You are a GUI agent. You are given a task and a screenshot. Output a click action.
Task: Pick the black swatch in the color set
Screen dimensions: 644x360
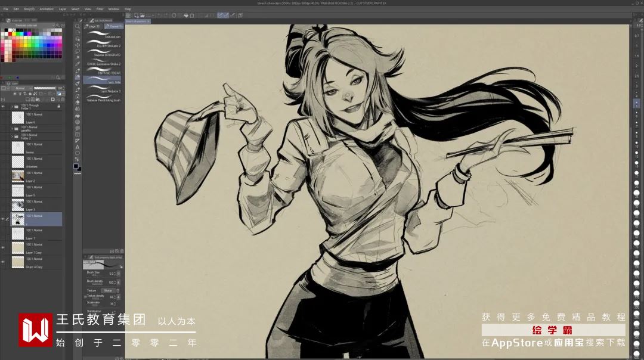[6, 30]
